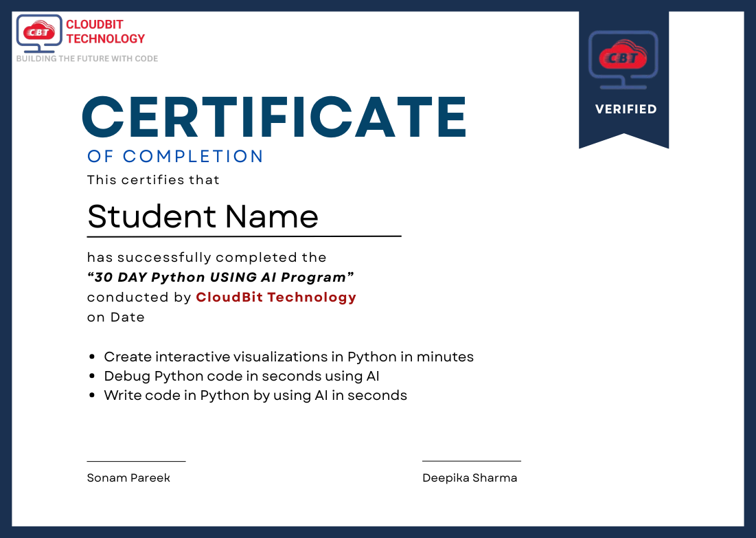
Task: Click the Student Name placeholder
Action: [203, 216]
